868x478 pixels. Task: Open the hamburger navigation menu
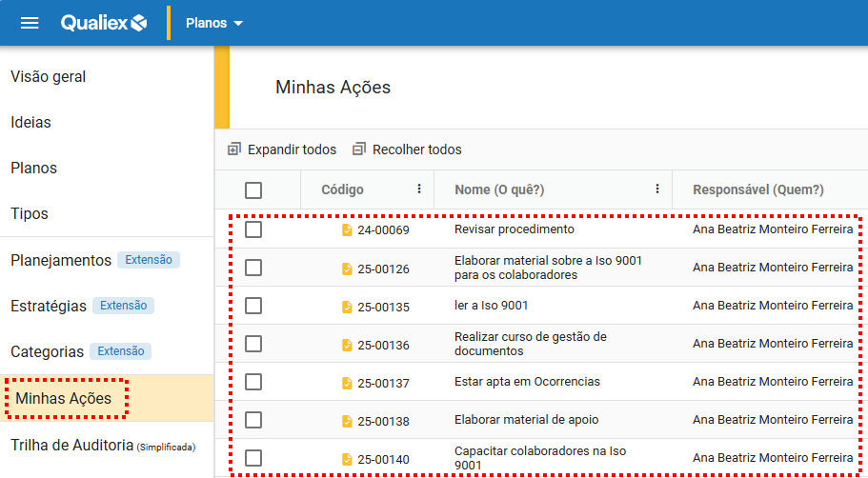click(30, 23)
